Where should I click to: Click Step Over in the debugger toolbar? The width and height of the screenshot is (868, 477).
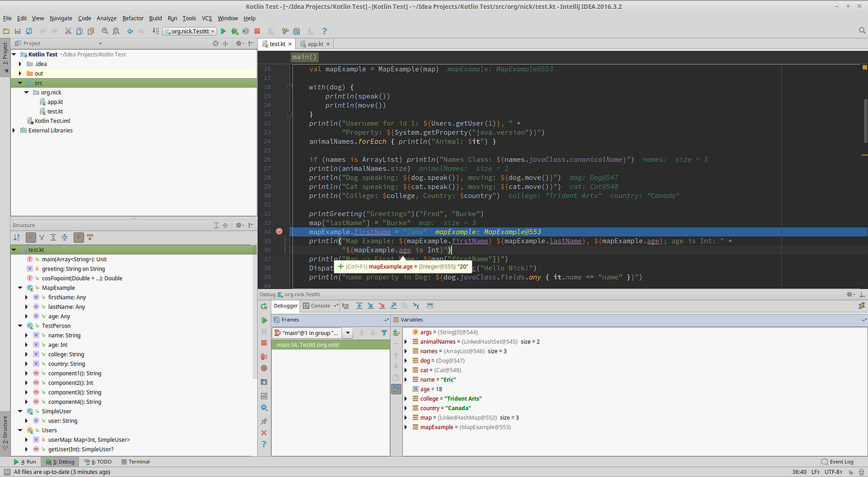pos(359,306)
